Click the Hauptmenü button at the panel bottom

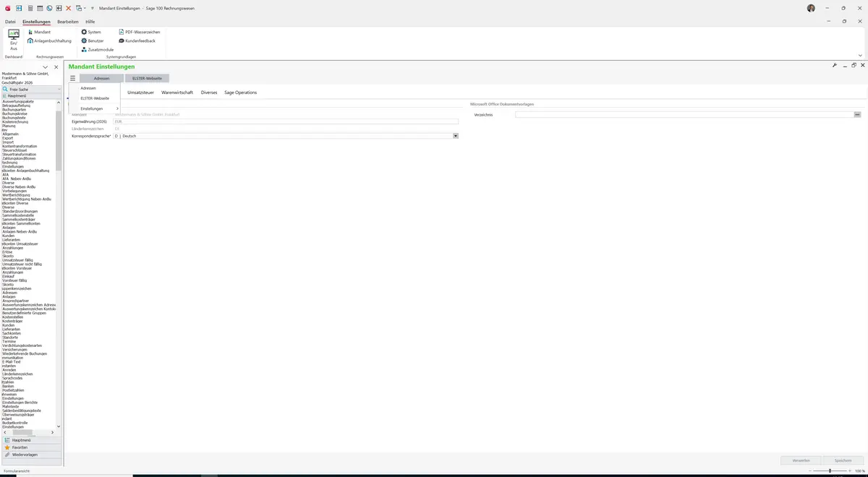31,440
